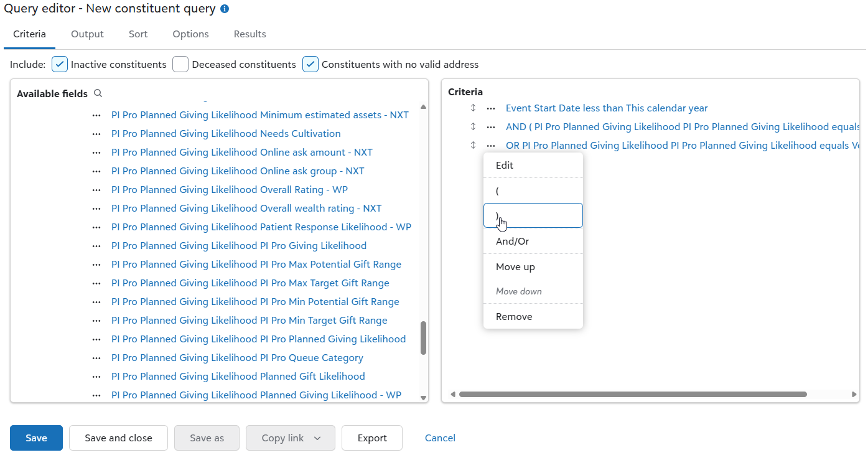Image resolution: width=868 pixels, height=460 pixels.
Task: Enable Deceased constituents
Action: (x=180, y=63)
